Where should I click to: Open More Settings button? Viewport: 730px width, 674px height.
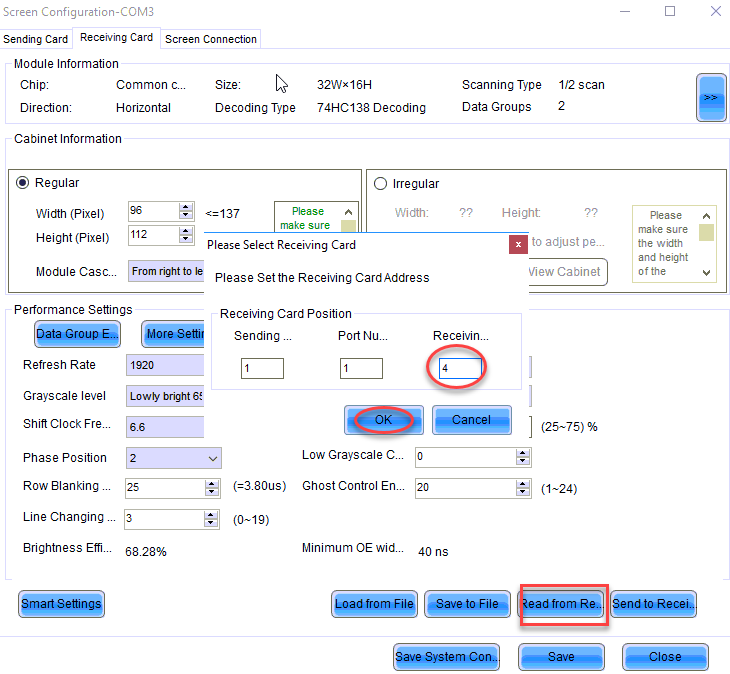tap(173, 334)
